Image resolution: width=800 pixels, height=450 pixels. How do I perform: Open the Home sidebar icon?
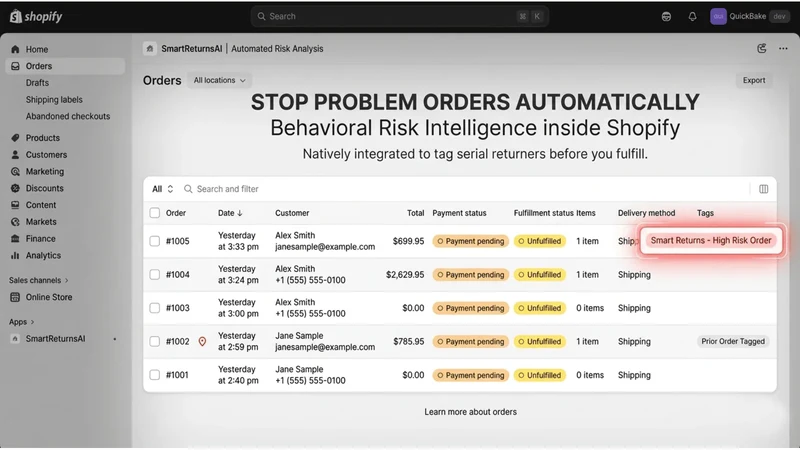coord(15,49)
